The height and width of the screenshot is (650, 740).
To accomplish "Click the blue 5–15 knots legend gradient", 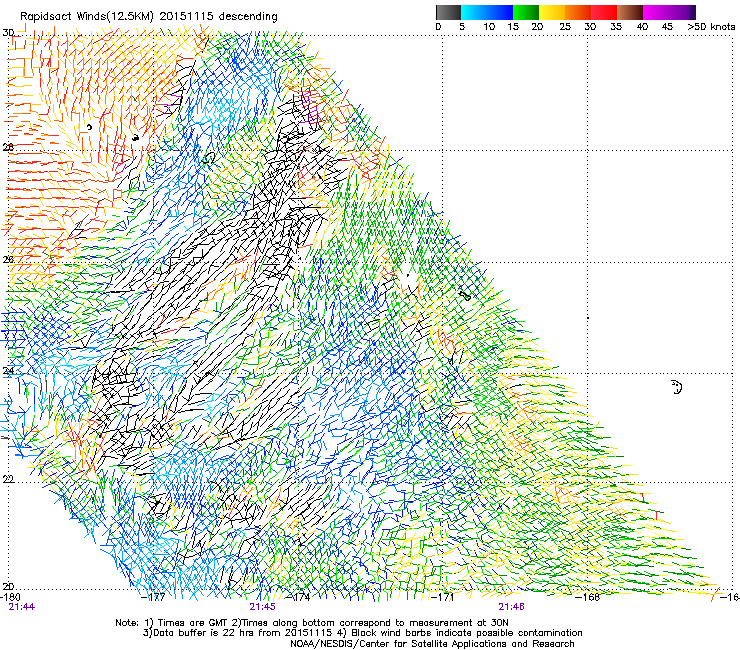I will [x=487, y=12].
